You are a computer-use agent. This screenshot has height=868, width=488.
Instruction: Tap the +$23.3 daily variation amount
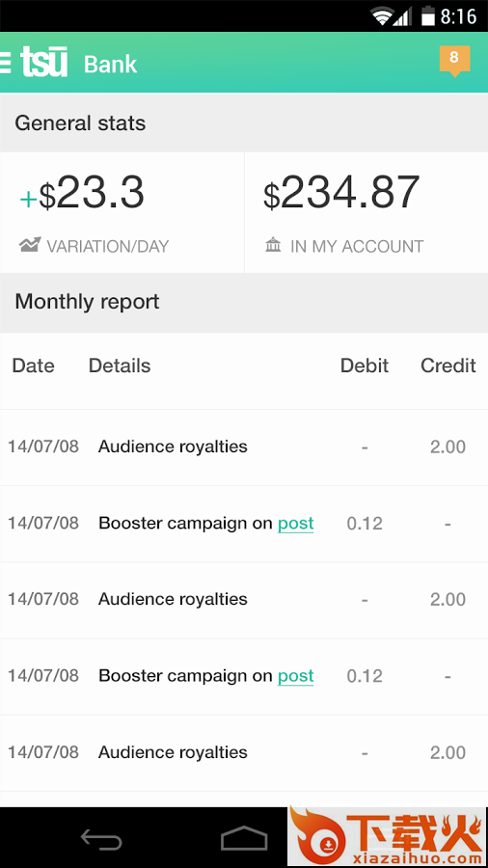click(x=82, y=193)
